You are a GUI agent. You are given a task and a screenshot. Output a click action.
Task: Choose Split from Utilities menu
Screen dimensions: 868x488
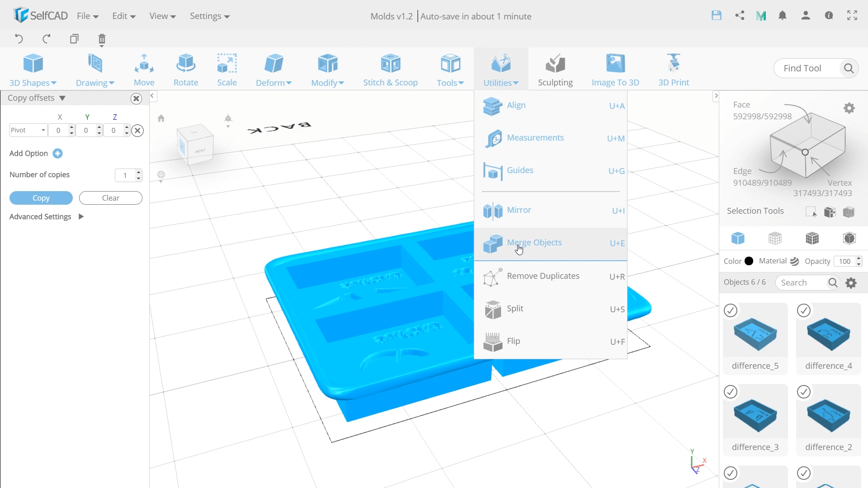coord(550,309)
